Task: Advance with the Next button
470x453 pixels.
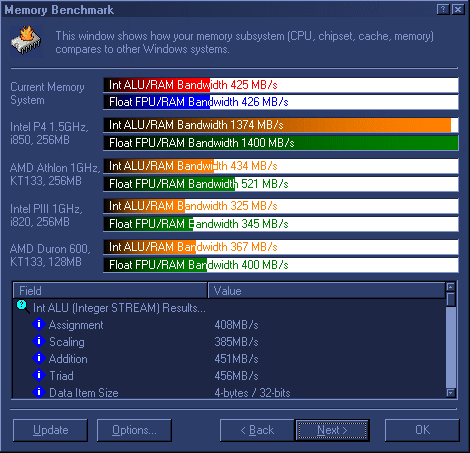Action: (332, 430)
